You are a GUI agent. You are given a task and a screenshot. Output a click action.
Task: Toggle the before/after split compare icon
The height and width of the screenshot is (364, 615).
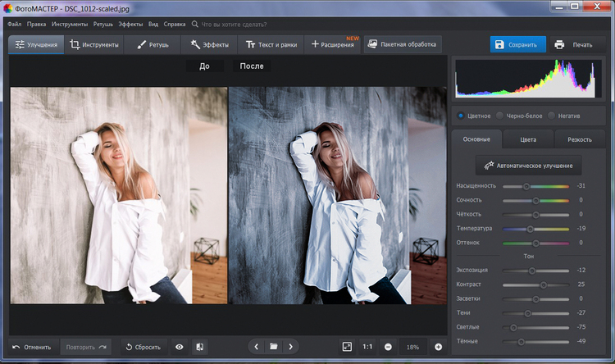[x=199, y=347]
